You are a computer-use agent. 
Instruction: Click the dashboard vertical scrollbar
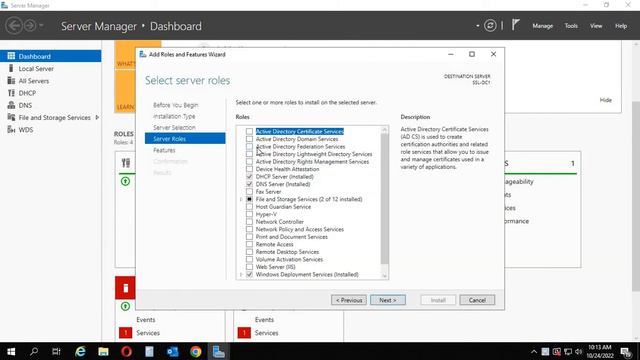[x=636, y=196]
